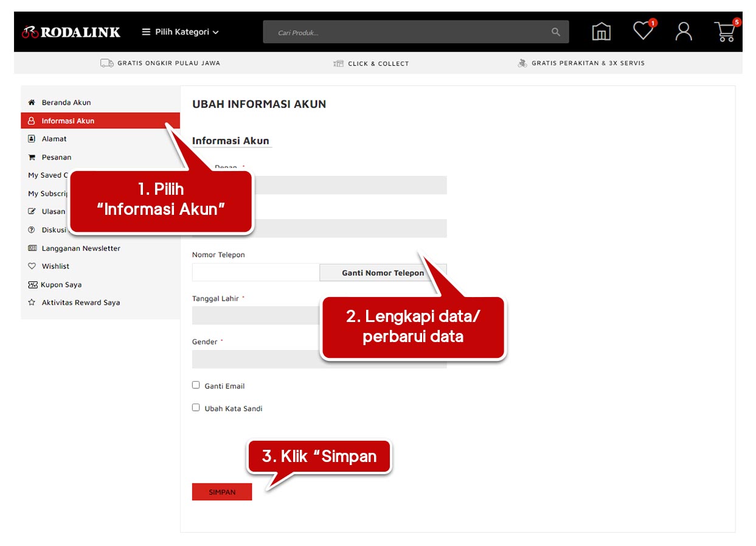This screenshot has width=756, height=546.
Task: Tick the Ubah Kata Sandi checkbox
Action: [x=196, y=408]
